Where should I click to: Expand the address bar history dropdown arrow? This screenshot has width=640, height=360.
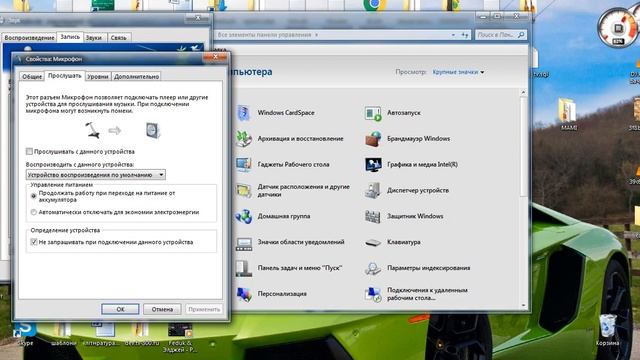tap(453, 35)
